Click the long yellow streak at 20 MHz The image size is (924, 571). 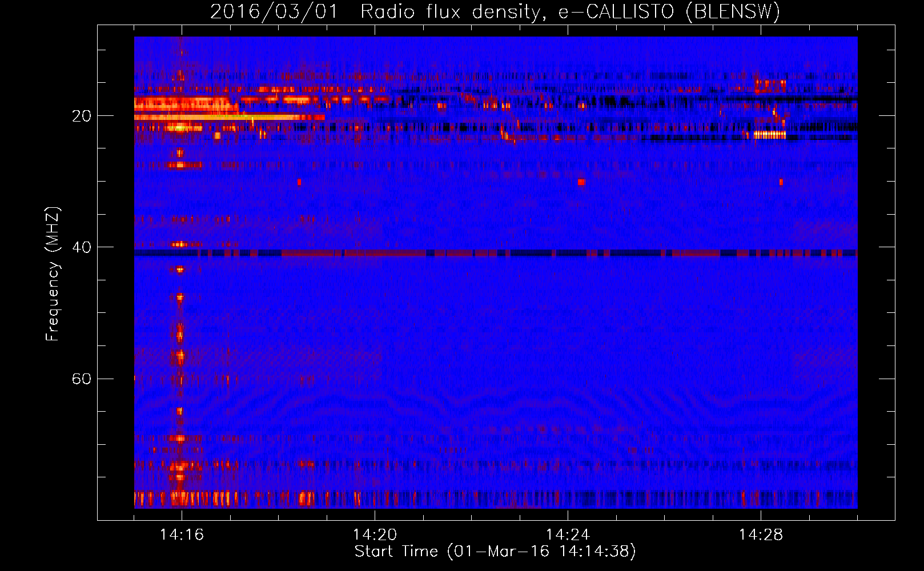pyautogui.click(x=230, y=117)
